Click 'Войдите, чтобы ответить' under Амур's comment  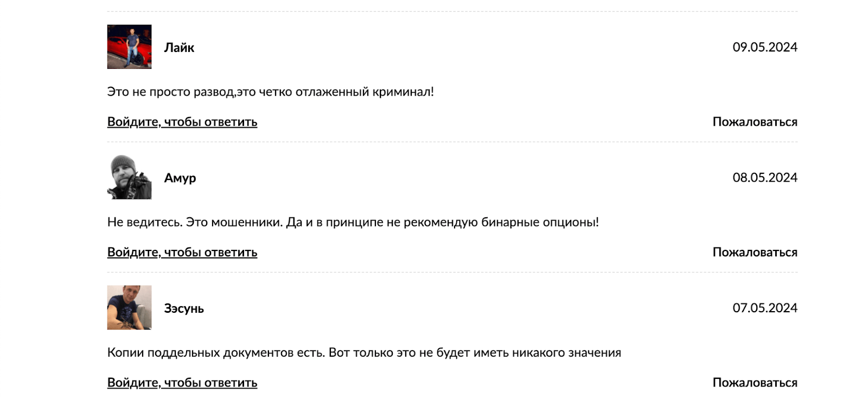tap(182, 252)
